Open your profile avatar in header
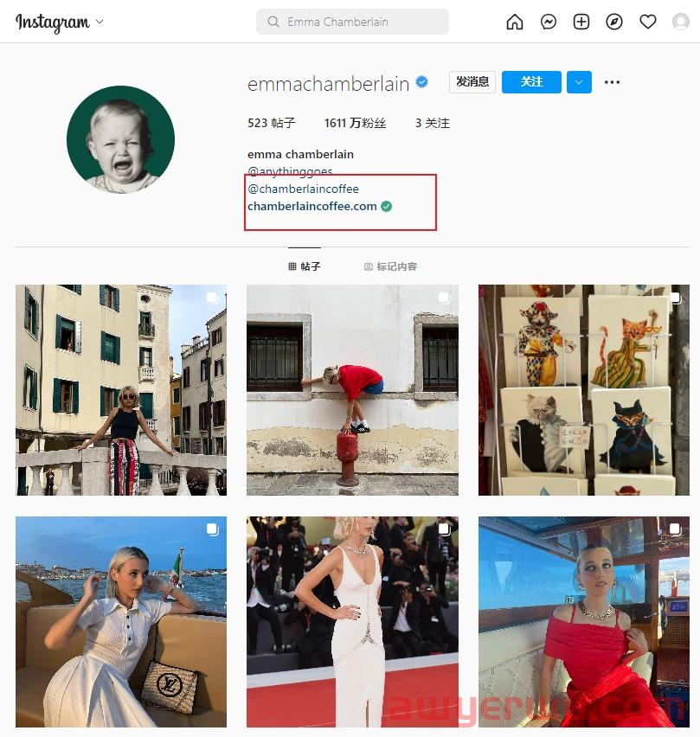This screenshot has height=737, width=700. [x=681, y=22]
